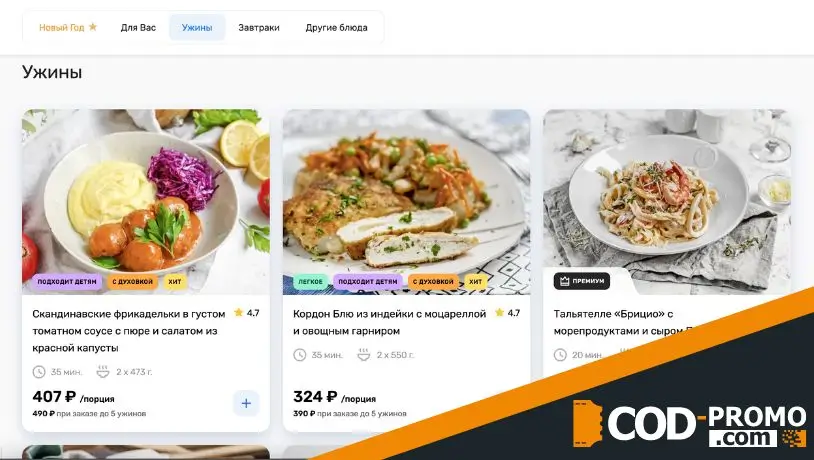Image resolution: width=814 pixels, height=460 pixels.
Task: Select the Завтраки tab
Action: [x=259, y=28]
